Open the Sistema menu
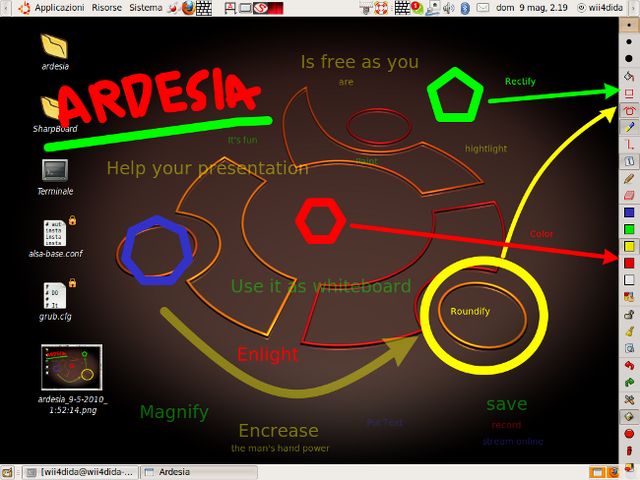 [146, 8]
